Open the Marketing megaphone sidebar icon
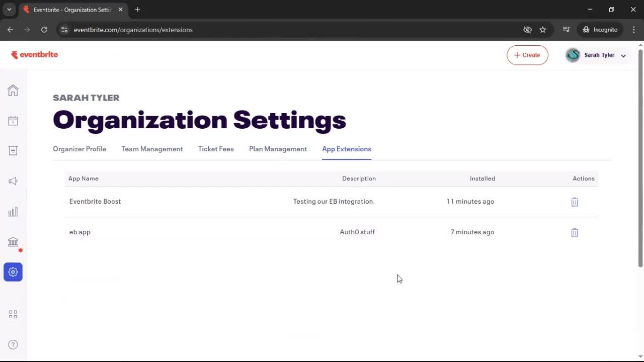The image size is (644, 362). click(13, 181)
